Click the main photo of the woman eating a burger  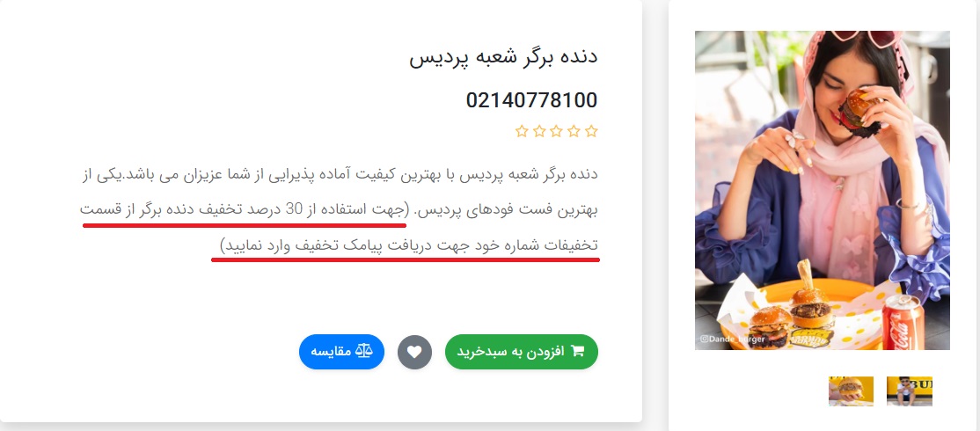coord(822,190)
